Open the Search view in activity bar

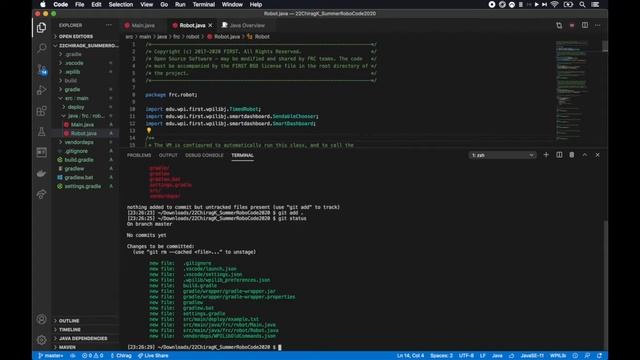coord(41,48)
